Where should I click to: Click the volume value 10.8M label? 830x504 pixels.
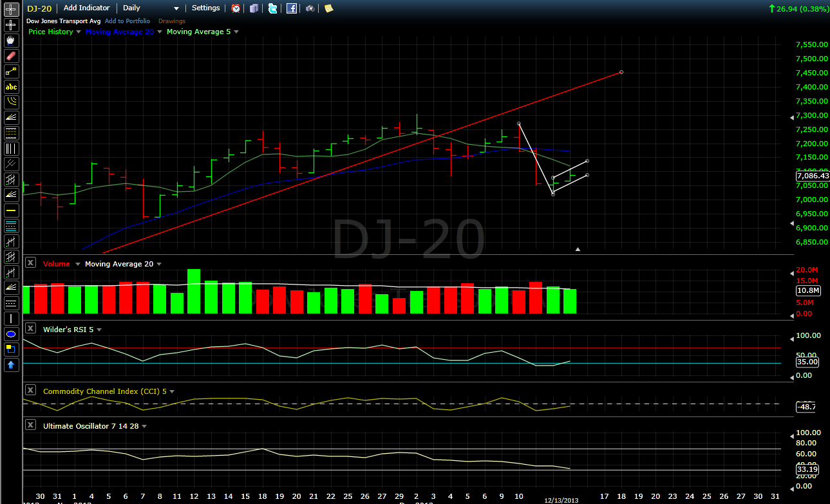click(807, 291)
